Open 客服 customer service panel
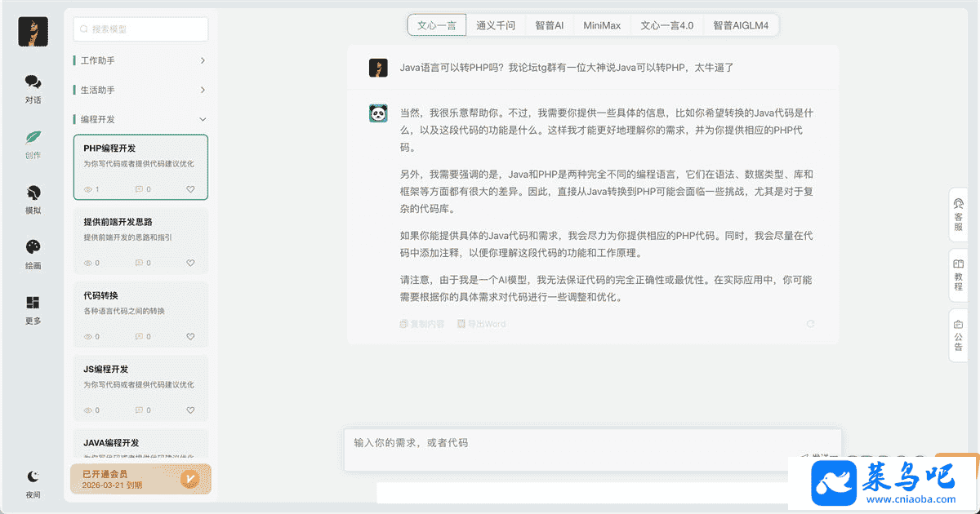Image resolution: width=980 pixels, height=514 pixels. [x=959, y=210]
